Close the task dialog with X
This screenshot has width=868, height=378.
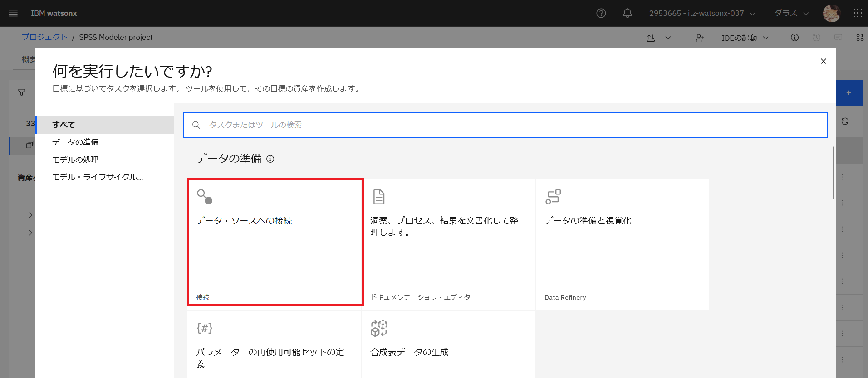pos(824,61)
